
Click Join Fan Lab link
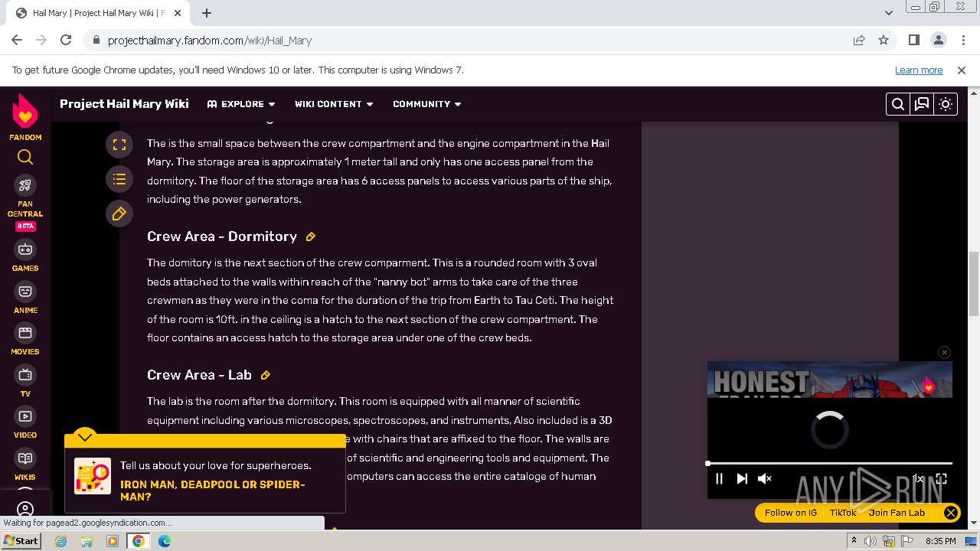(x=897, y=513)
